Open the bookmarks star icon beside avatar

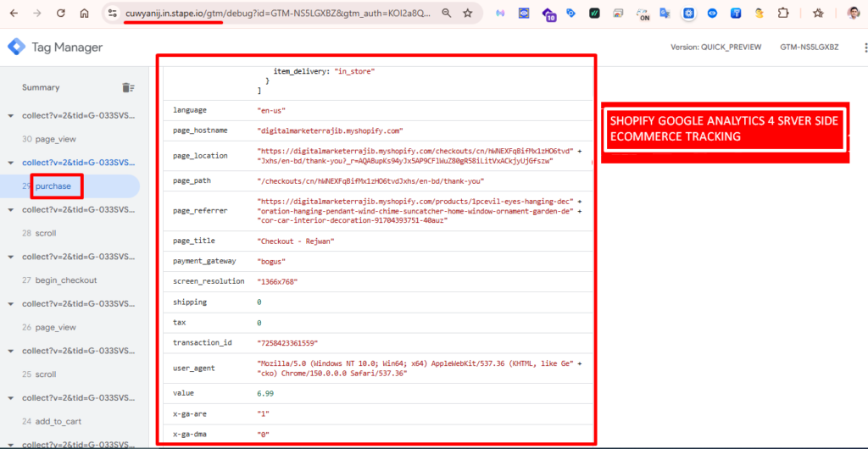(818, 14)
